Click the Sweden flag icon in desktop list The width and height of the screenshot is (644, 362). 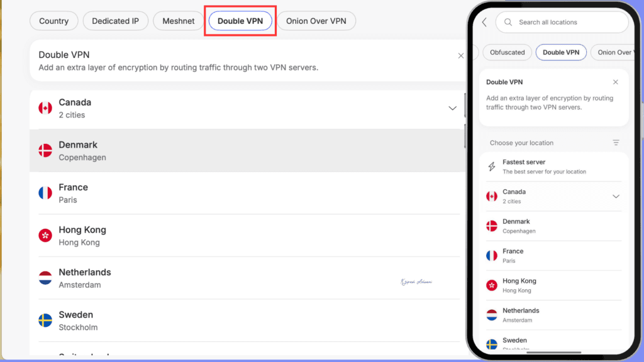45,320
